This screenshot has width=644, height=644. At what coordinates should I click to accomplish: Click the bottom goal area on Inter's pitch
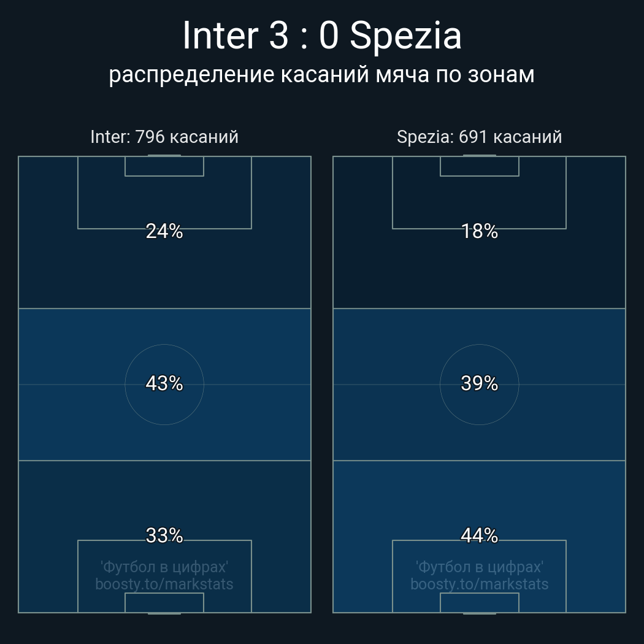point(164,602)
